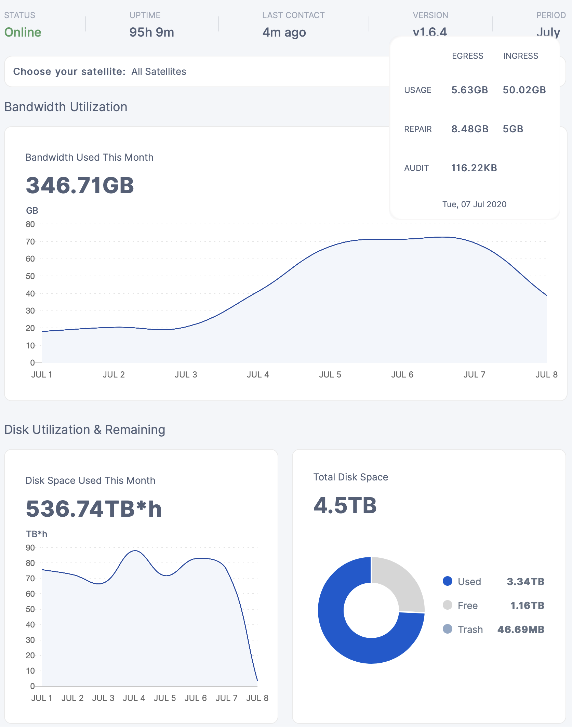
Task: Click JUL 7 on the bandwidth chart axis
Action: (x=474, y=374)
